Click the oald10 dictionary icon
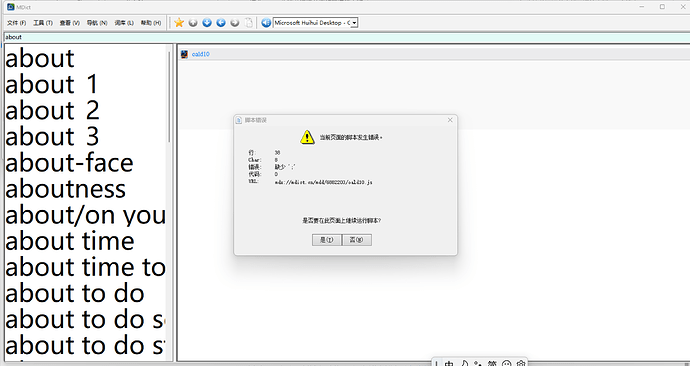Screen dimensions: 690x366 tap(184, 54)
